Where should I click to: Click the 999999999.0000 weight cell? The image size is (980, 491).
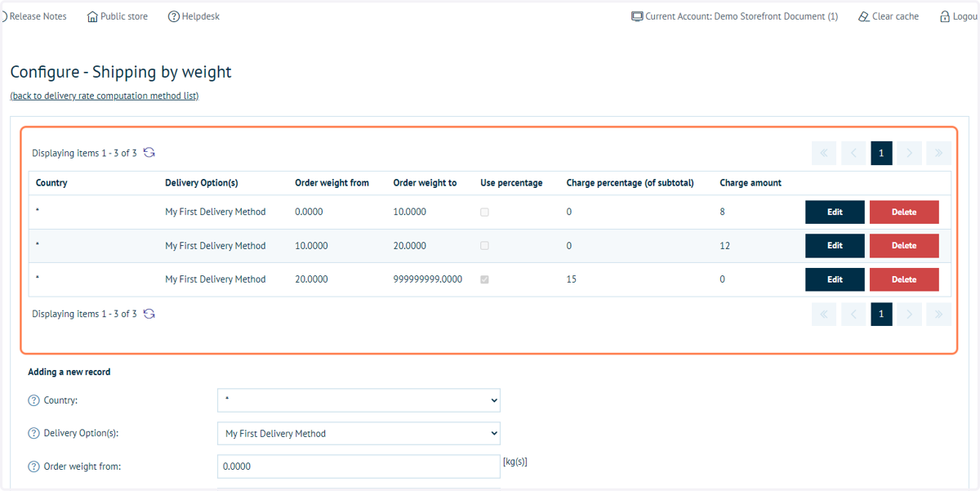click(x=428, y=279)
